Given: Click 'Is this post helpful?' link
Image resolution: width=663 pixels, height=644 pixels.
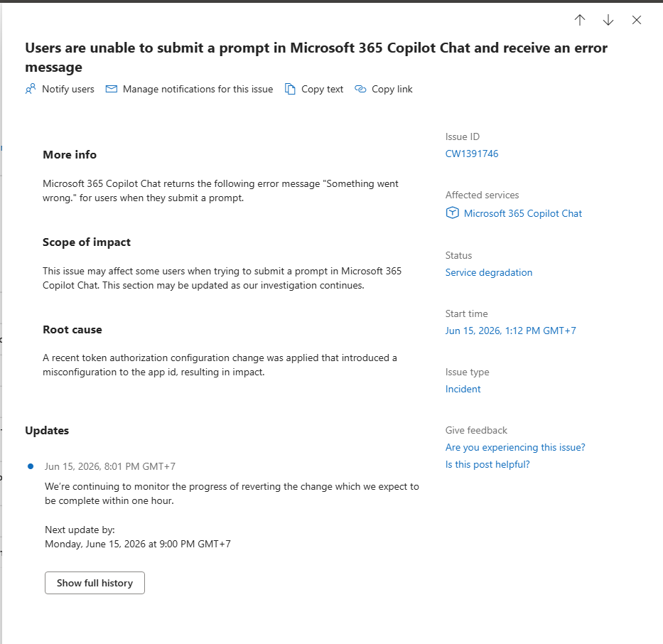Looking at the screenshot, I should pyautogui.click(x=487, y=464).
